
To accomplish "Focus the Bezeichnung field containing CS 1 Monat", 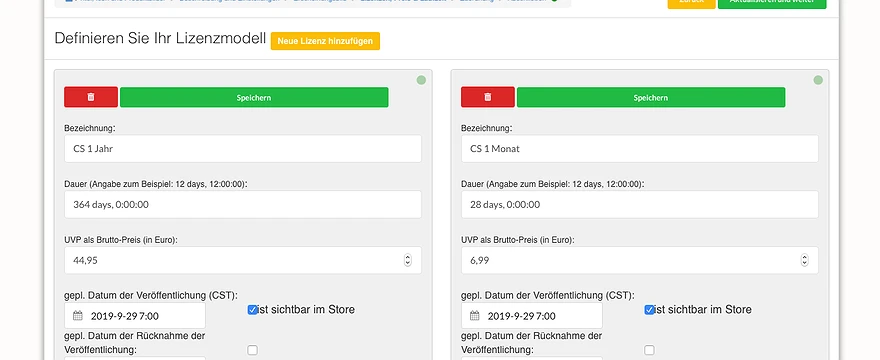I will (x=640, y=149).
